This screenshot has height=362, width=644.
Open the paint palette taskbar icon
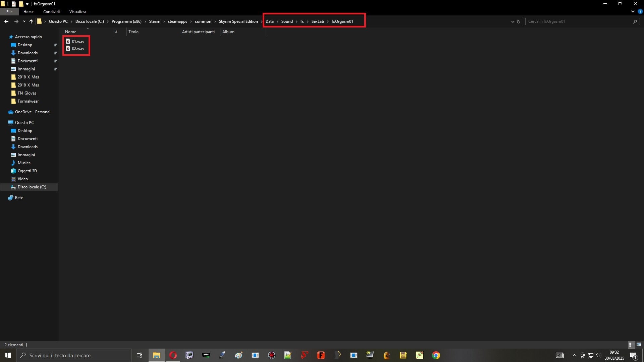point(239,355)
